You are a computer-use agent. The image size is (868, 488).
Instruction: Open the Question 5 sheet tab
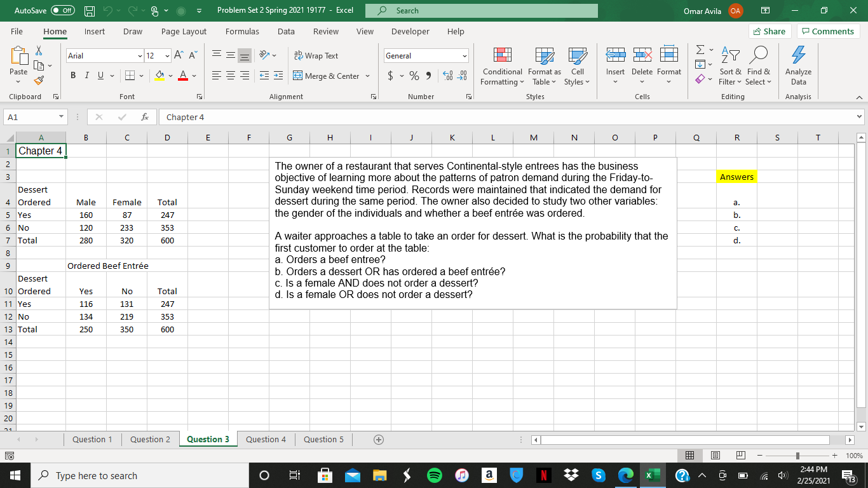(x=323, y=439)
